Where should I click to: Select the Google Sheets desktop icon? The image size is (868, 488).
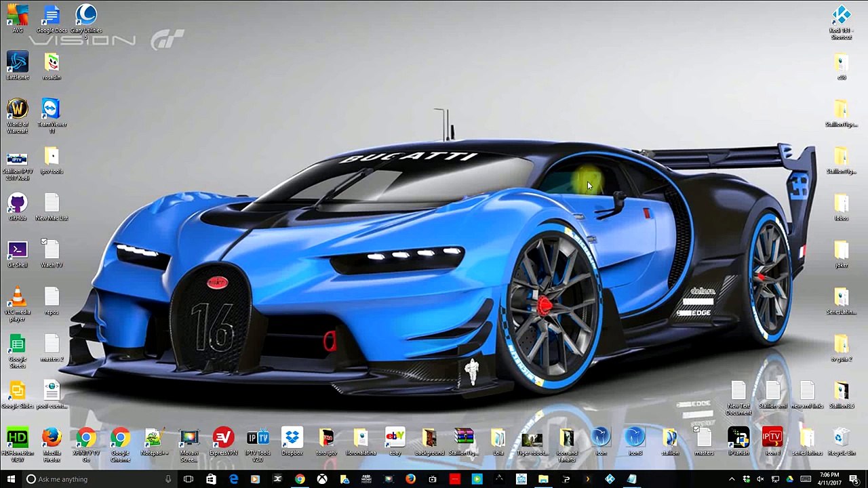[x=18, y=351]
